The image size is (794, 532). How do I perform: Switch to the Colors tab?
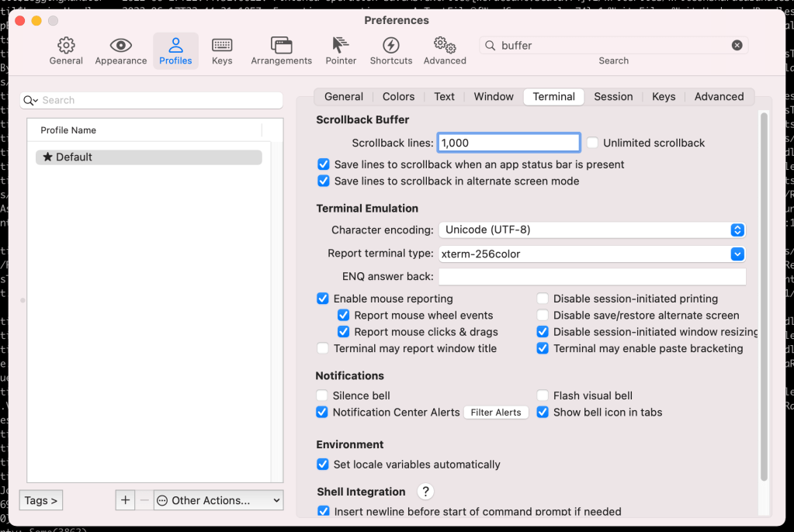click(398, 97)
